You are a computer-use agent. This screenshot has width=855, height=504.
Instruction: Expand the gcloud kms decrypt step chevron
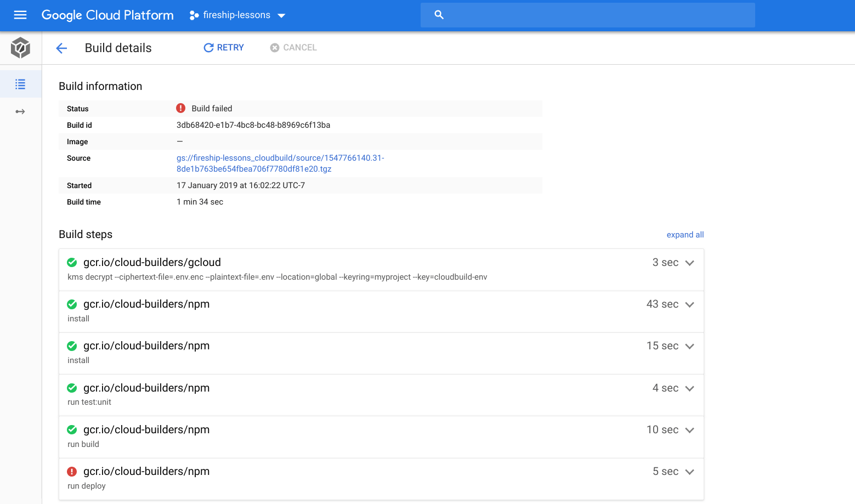[x=690, y=263]
